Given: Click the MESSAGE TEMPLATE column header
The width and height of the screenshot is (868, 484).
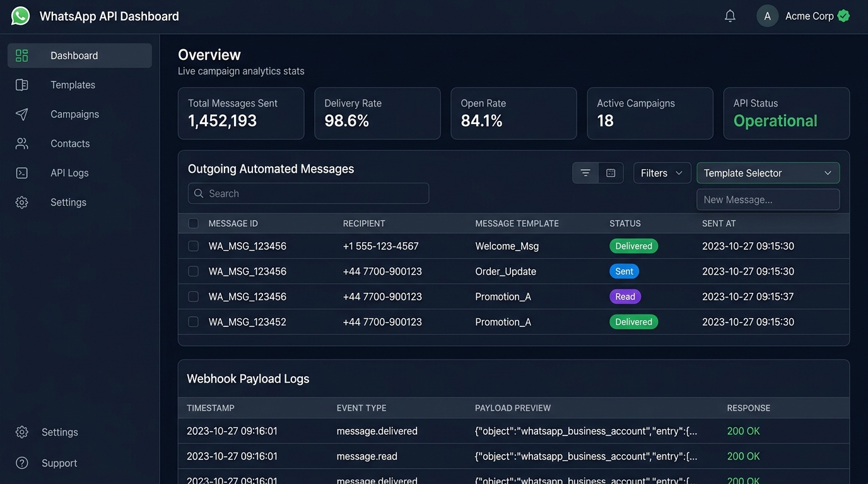Looking at the screenshot, I should pyautogui.click(x=517, y=223).
